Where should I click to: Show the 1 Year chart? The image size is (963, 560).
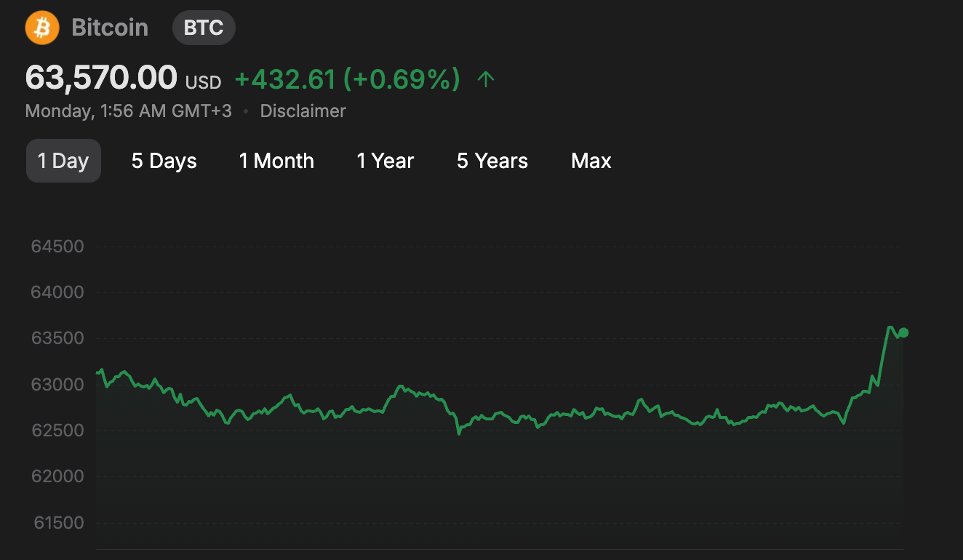tap(385, 161)
